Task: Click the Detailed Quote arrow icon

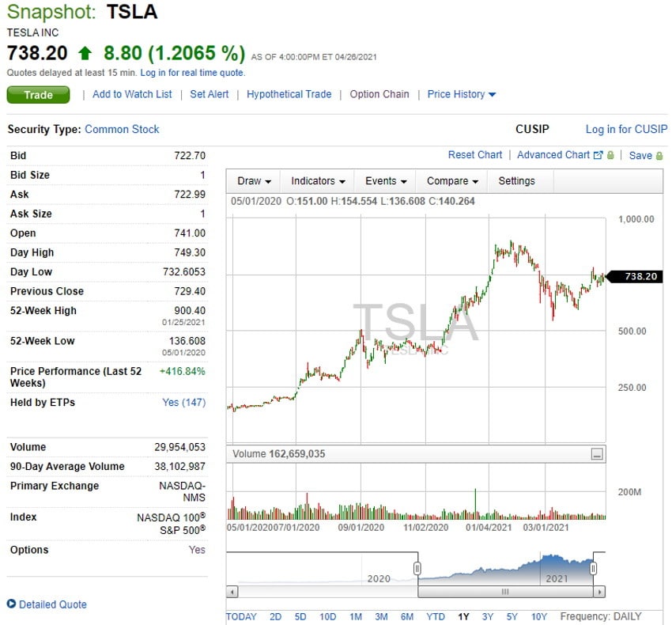Action: click(11, 604)
